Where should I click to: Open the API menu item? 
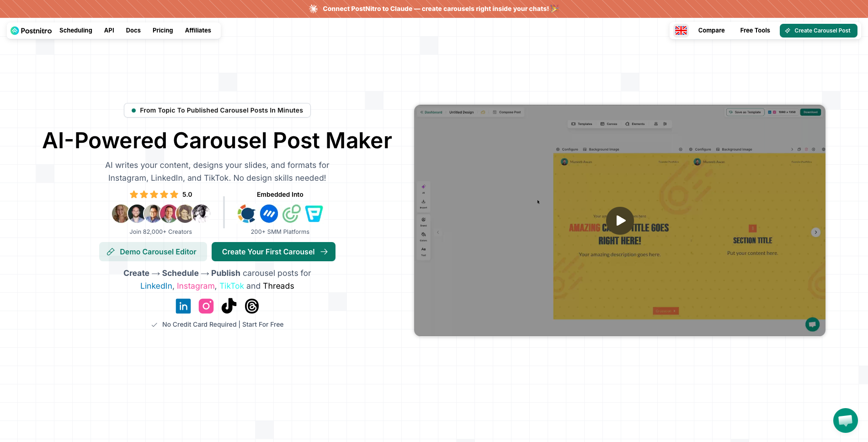[x=109, y=30]
